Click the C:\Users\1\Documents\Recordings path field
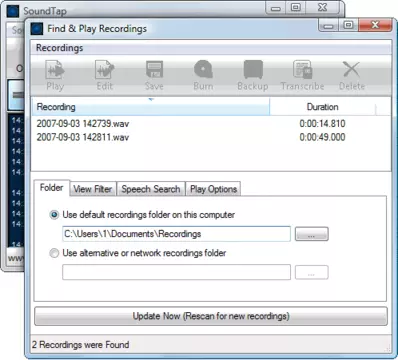 (176, 234)
